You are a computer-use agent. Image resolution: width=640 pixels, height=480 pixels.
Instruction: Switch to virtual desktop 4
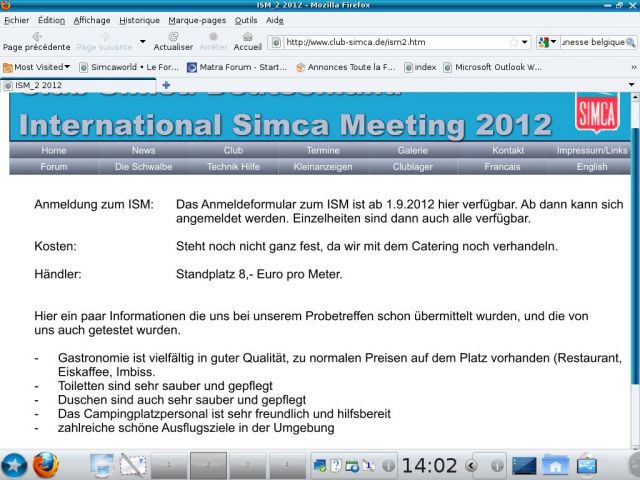pos(287,465)
